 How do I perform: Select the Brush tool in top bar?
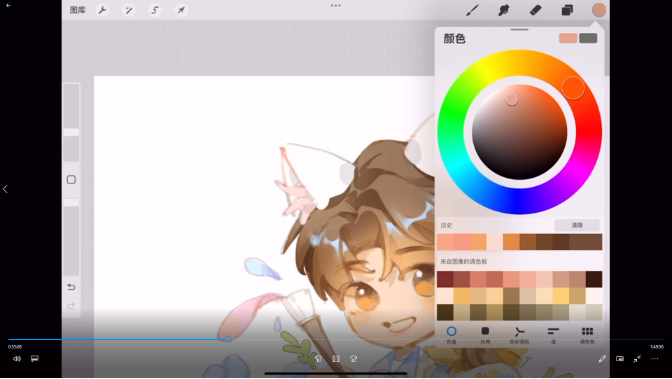472,10
